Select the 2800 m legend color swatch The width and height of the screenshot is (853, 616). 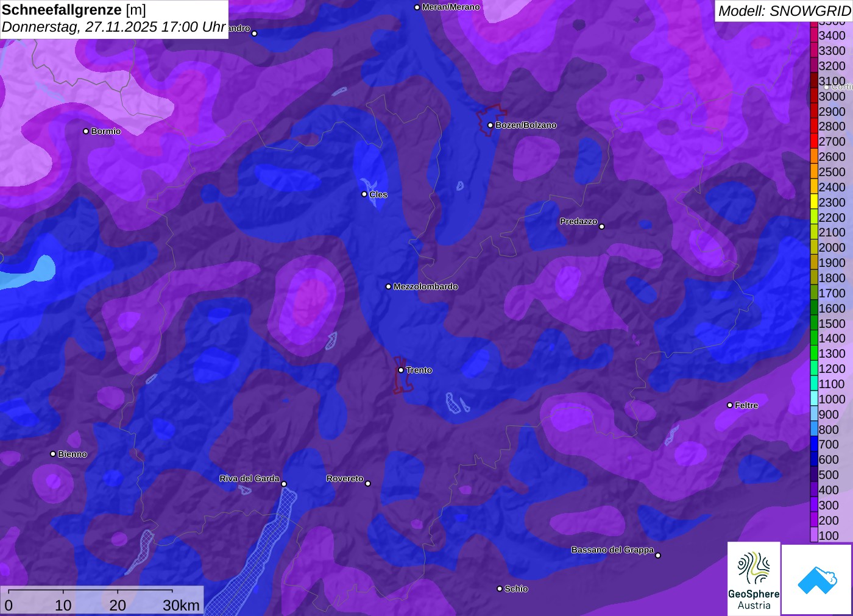click(x=813, y=126)
